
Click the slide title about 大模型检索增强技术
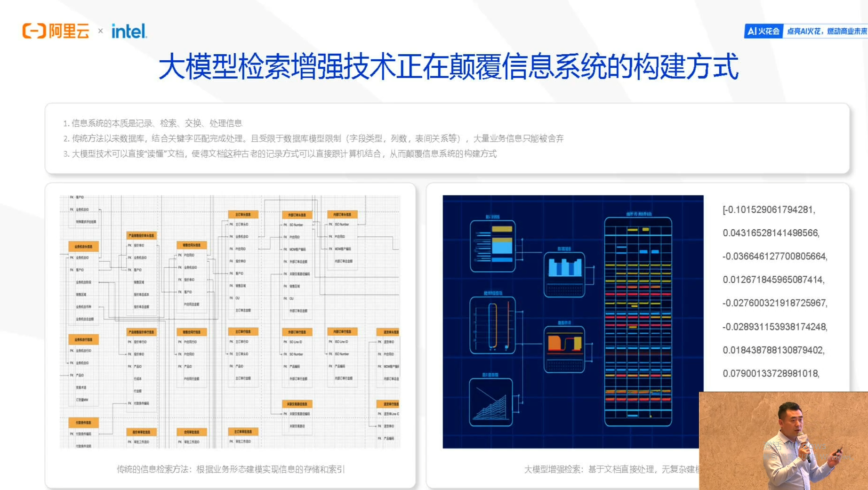449,67
